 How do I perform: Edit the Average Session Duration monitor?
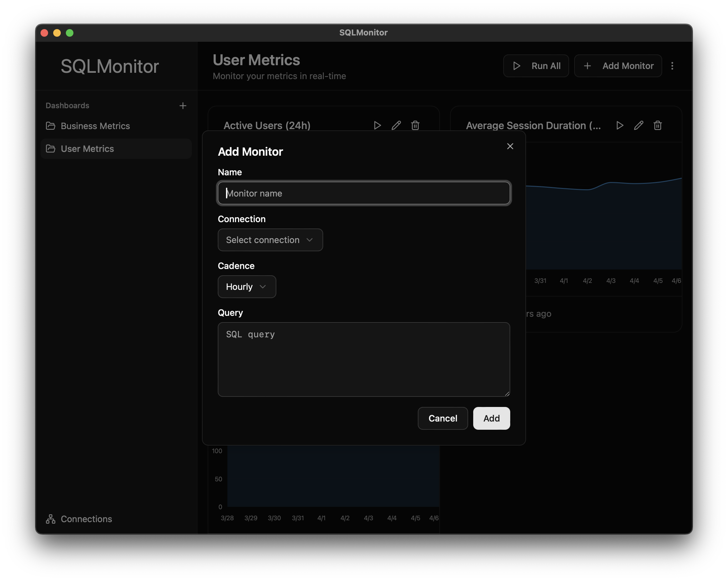tap(638, 126)
